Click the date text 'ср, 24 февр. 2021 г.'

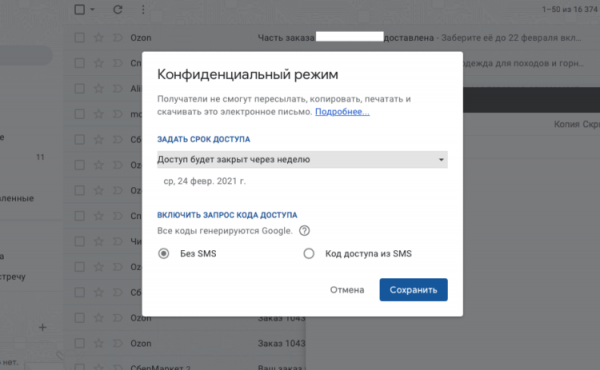click(205, 181)
